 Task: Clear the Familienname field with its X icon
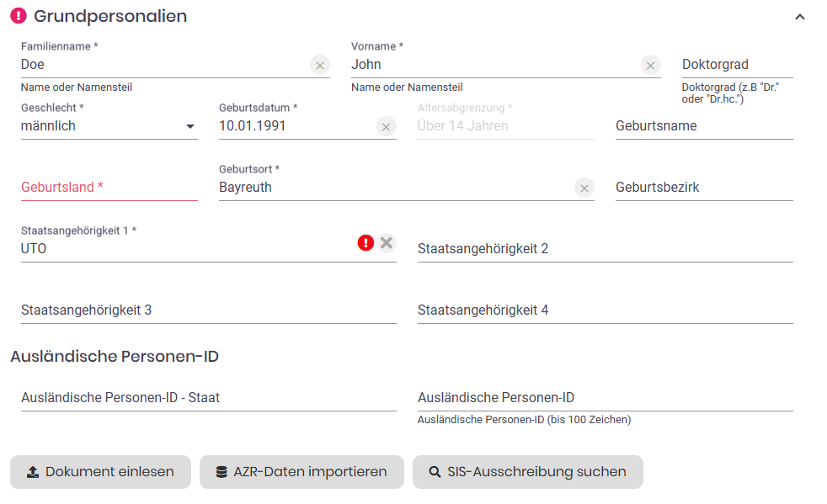(x=319, y=65)
